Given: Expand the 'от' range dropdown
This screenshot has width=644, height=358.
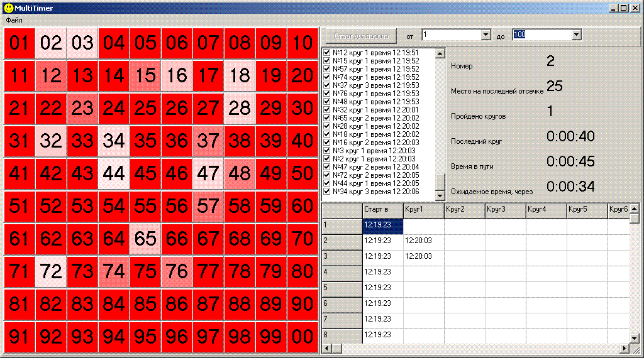Looking at the screenshot, I should [x=486, y=35].
